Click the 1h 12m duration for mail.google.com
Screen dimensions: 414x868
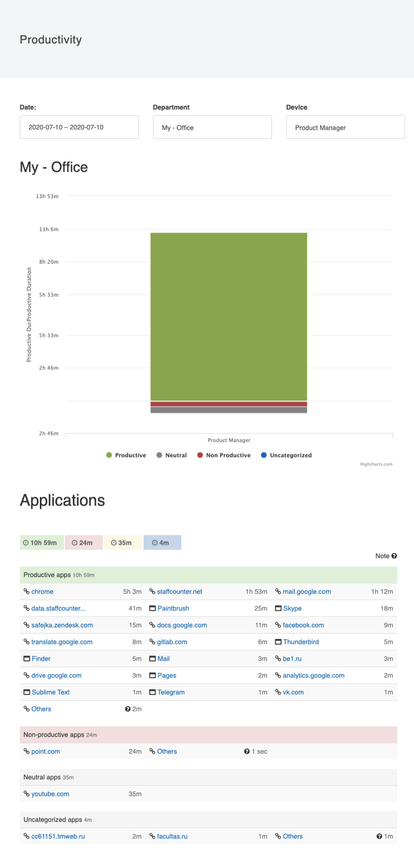pyautogui.click(x=382, y=592)
